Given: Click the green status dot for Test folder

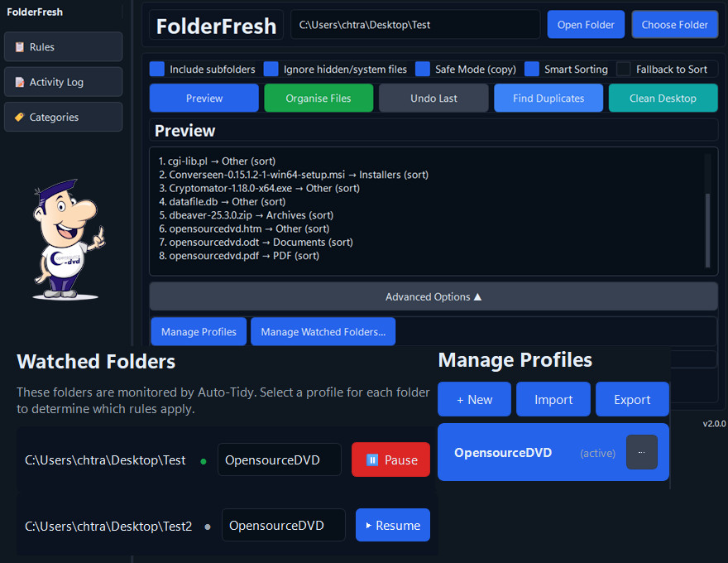Looking at the screenshot, I should coord(204,460).
